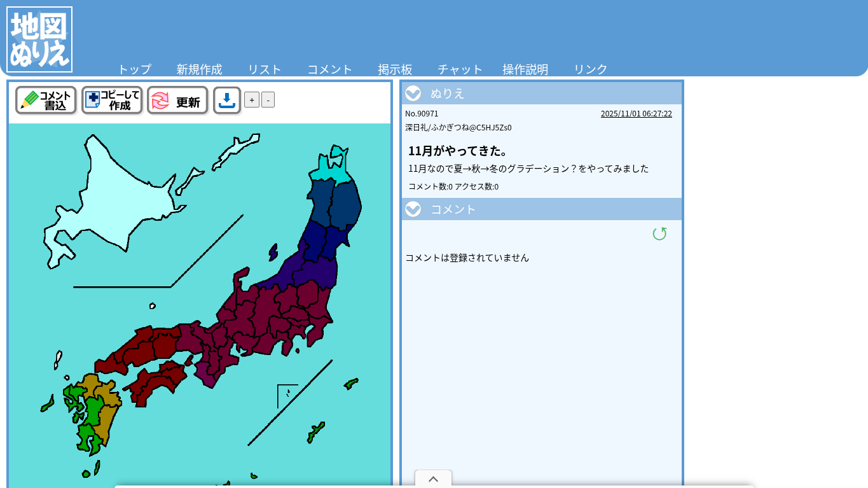Zoom out the map with minus button
868x488 pixels.
268,100
